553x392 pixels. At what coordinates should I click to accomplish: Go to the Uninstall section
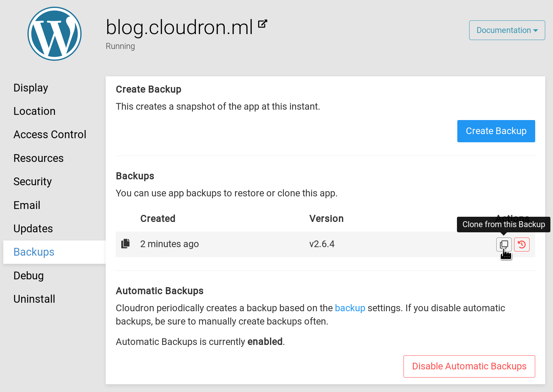[x=34, y=299]
